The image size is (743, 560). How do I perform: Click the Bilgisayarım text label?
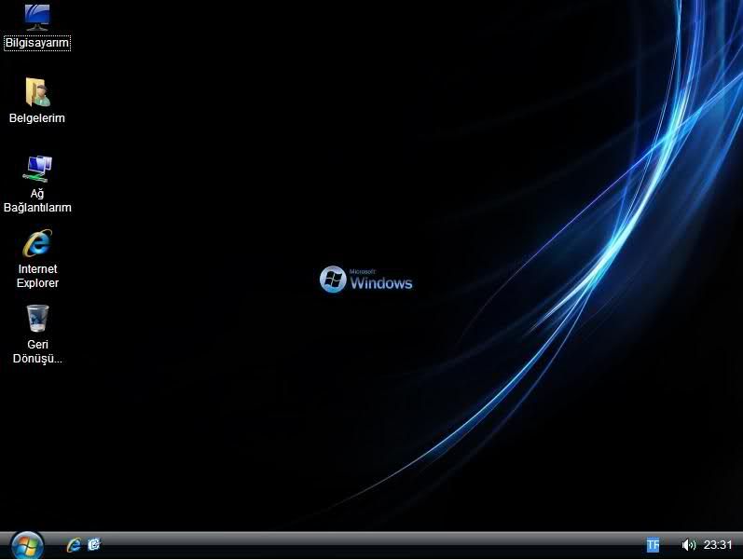click(37, 43)
